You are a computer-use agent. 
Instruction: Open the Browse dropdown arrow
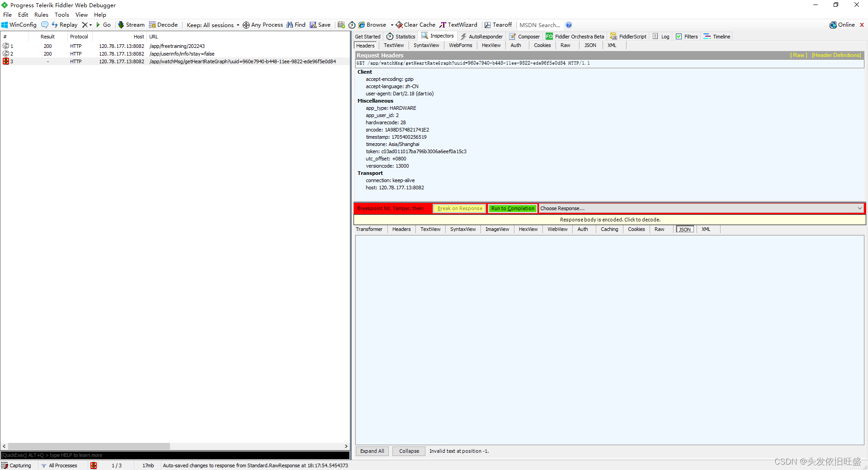click(392, 25)
